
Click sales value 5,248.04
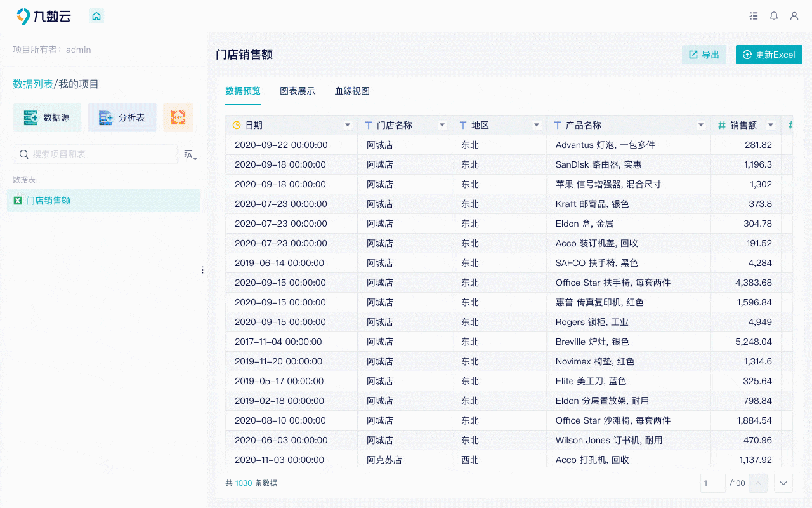(746, 342)
